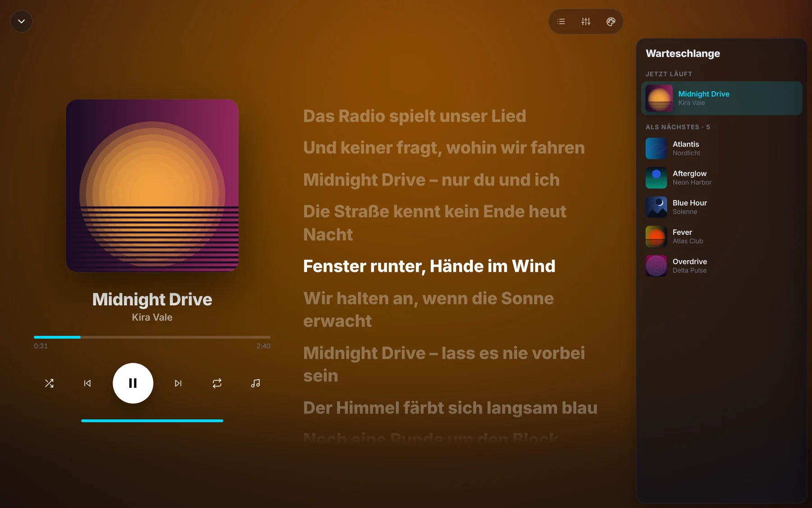Pause the current song
Screen dimensions: 812x508
133,383
